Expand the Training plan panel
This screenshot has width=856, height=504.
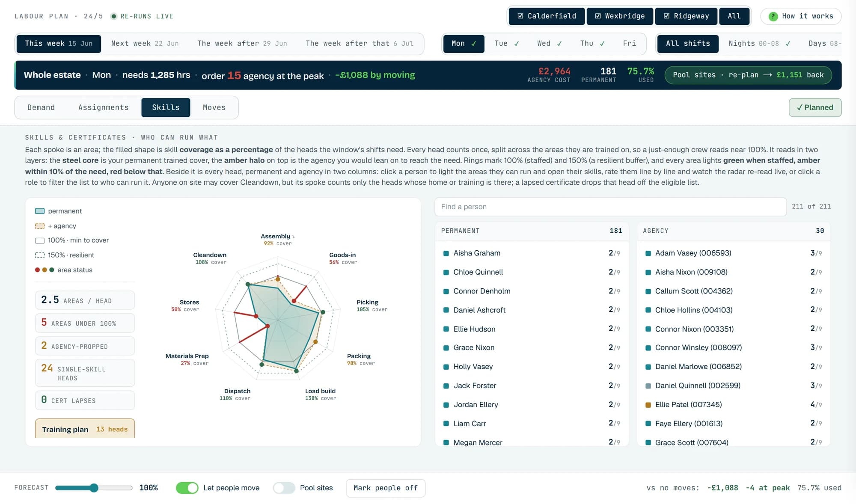coord(85,429)
